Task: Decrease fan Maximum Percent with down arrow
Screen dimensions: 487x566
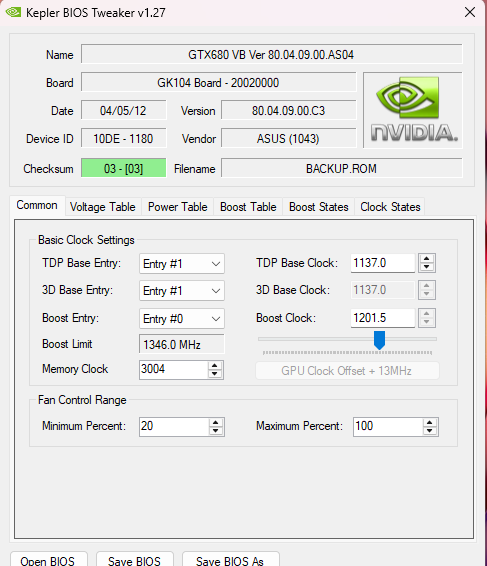Action: [430, 431]
